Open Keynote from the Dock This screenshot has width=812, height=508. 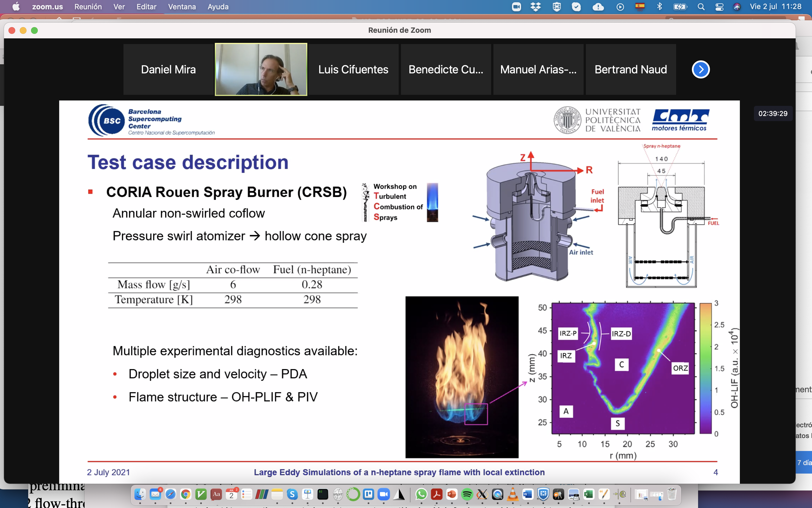click(308, 494)
